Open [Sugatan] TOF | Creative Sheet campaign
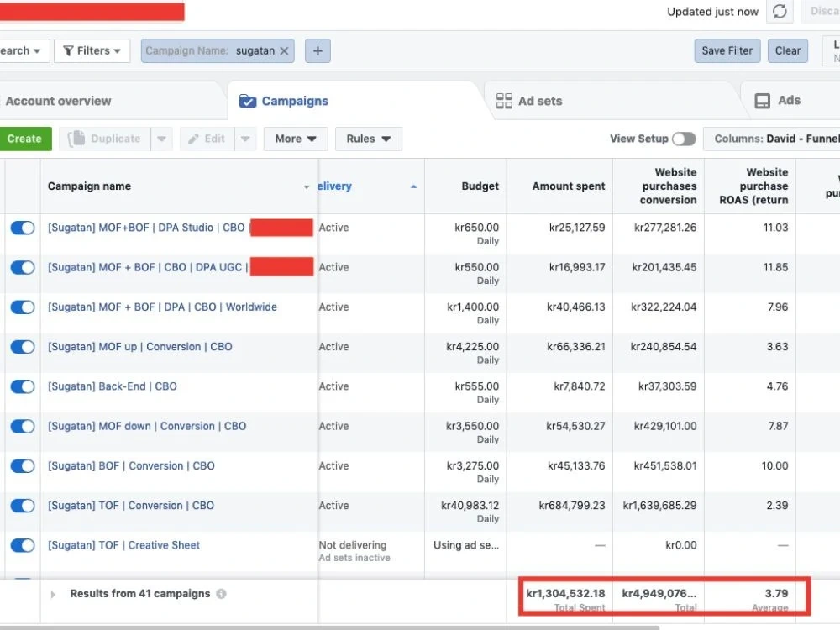This screenshot has width=840, height=630. click(123, 545)
